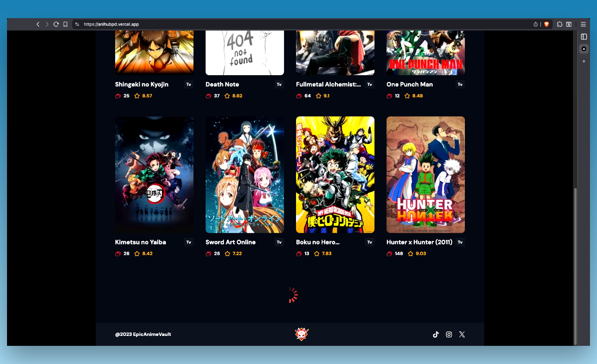The width and height of the screenshot is (597, 364).
Task: Add a new sidebar item with plus
Action: [x=584, y=61]
